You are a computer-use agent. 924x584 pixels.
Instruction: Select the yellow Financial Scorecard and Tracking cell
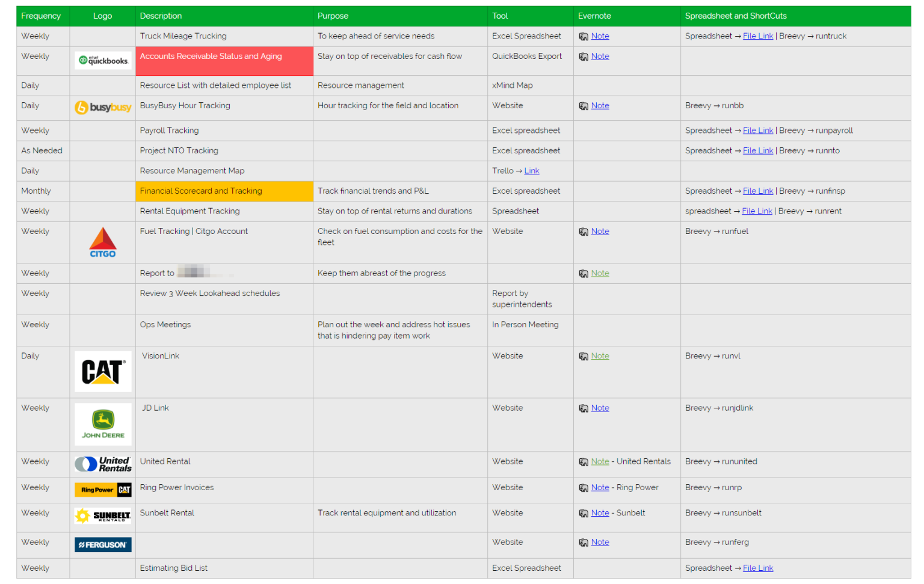click(x=224, y=191)
